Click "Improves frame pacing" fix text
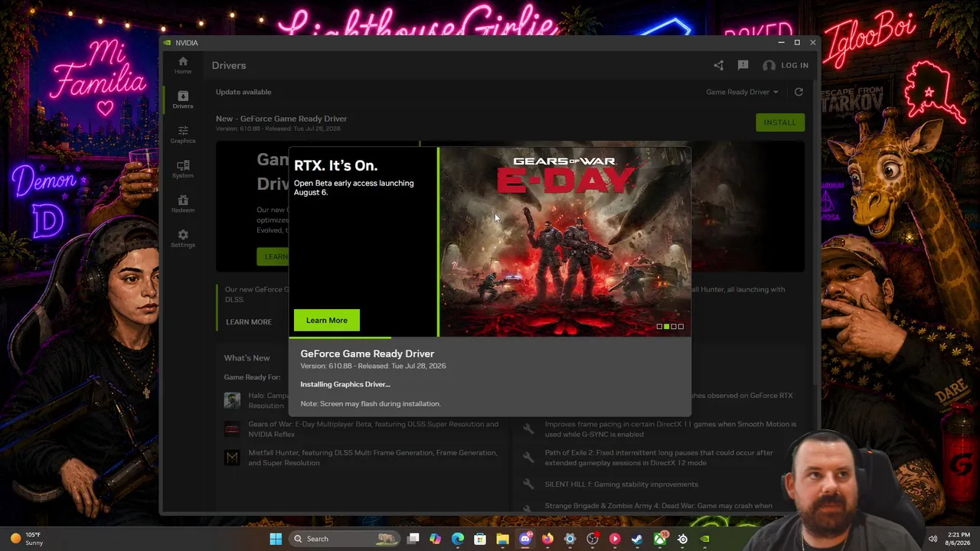This screenshot has width=980, height=551. click(670, 429)
